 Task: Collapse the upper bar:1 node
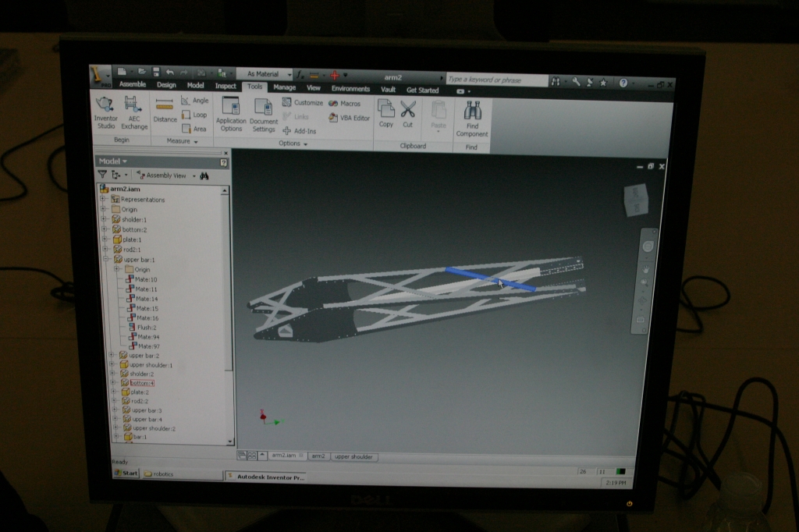point(106,259)
